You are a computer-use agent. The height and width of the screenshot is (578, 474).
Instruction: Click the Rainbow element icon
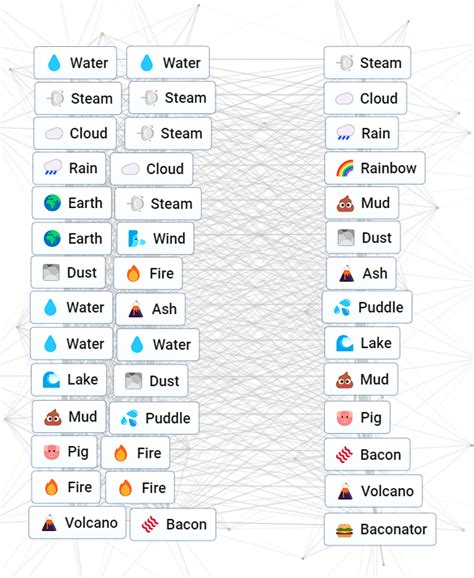point(345,168)
